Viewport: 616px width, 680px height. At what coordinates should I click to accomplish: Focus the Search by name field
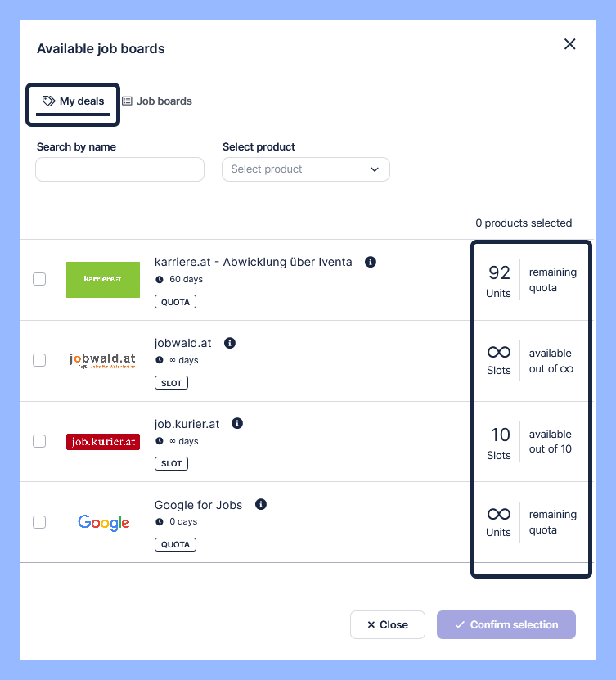[x=119, y=169]
